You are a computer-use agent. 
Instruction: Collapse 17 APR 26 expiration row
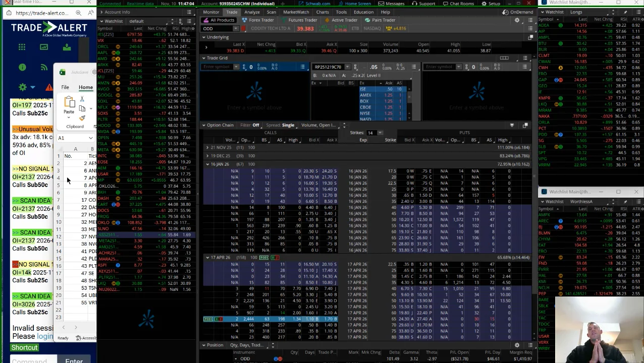(207, 258)
